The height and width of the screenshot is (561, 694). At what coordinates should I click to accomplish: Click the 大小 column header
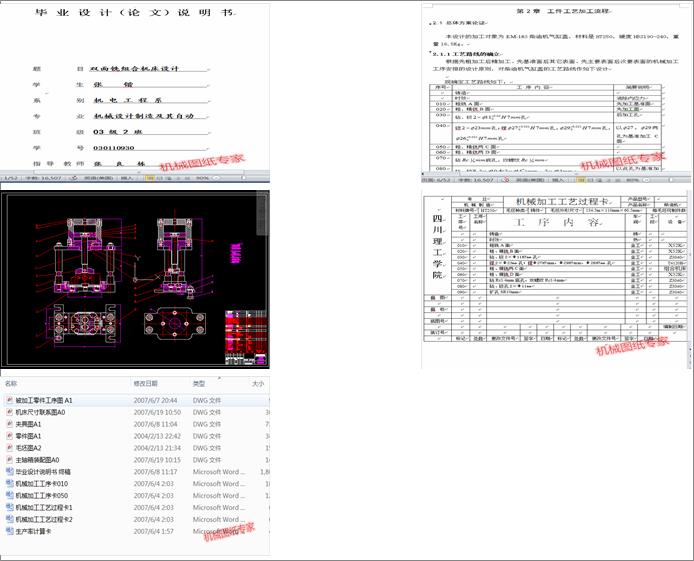coord(257,384)
